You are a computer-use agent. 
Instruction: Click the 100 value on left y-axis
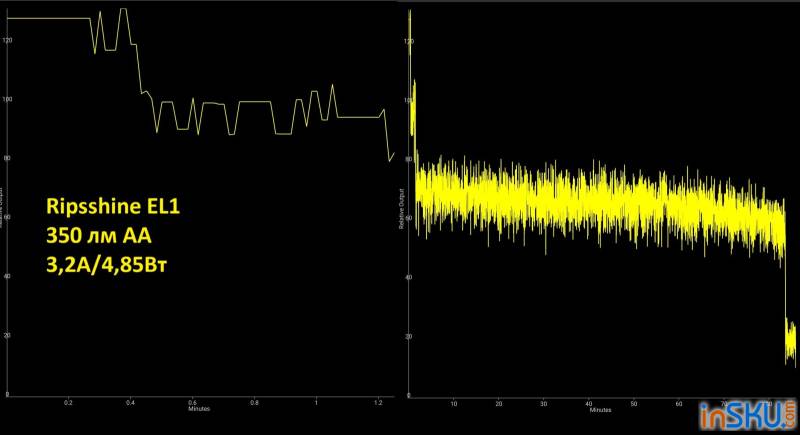[8, 98]
